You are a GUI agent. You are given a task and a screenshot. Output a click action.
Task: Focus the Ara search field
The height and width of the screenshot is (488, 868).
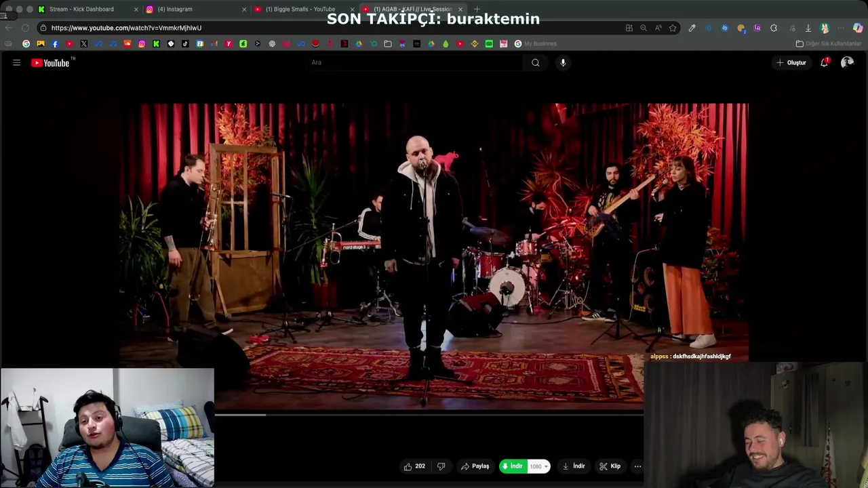pos(415,62)
